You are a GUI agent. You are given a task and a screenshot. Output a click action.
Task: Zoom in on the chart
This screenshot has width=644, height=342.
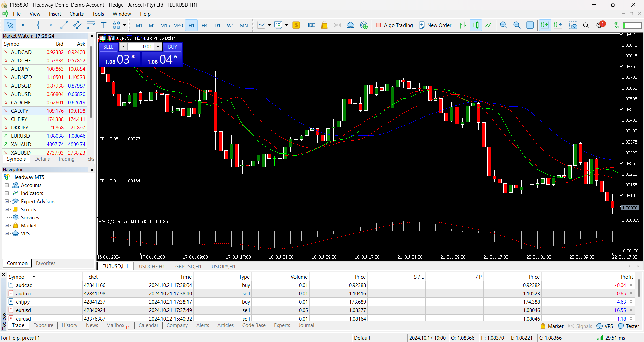coord(503,25)
